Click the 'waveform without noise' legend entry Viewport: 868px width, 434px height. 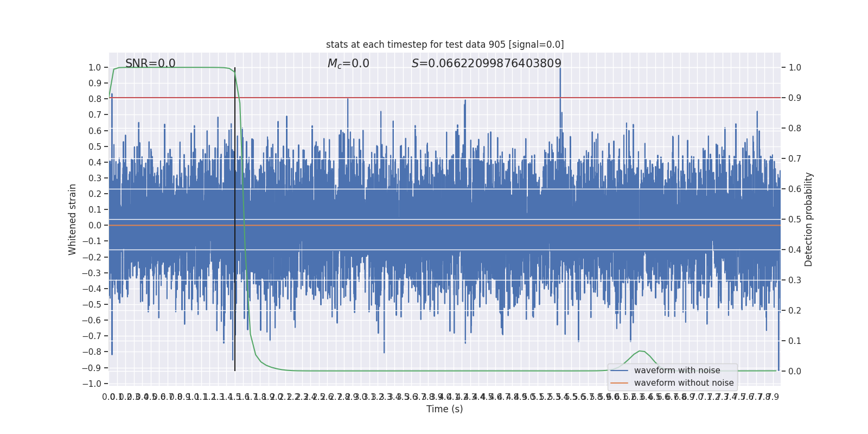pyautogui.click(x=684, y=383)
